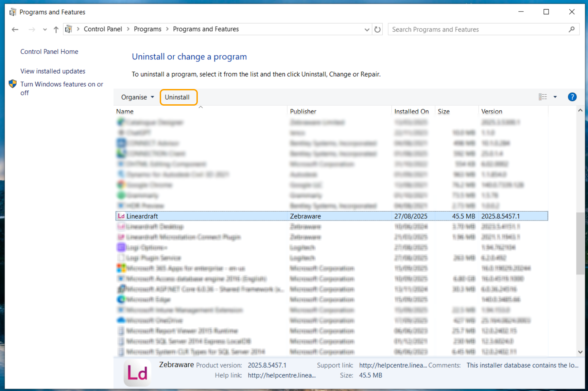Click the shield icon beside Windows features
The image size is (588, 391).
click(x=13, y=84)
